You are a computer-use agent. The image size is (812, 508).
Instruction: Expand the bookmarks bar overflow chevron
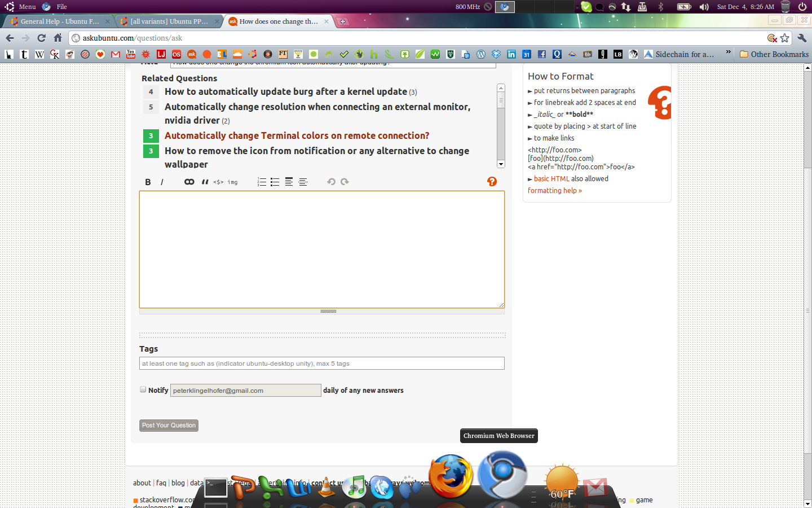[x=728, y=54]
